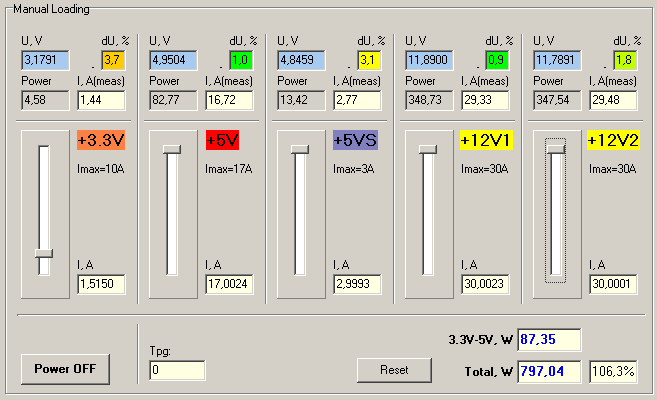Select the focused +12V2 slider handle
Viewport: 657px width, 400px height.
tap(556, 148)
